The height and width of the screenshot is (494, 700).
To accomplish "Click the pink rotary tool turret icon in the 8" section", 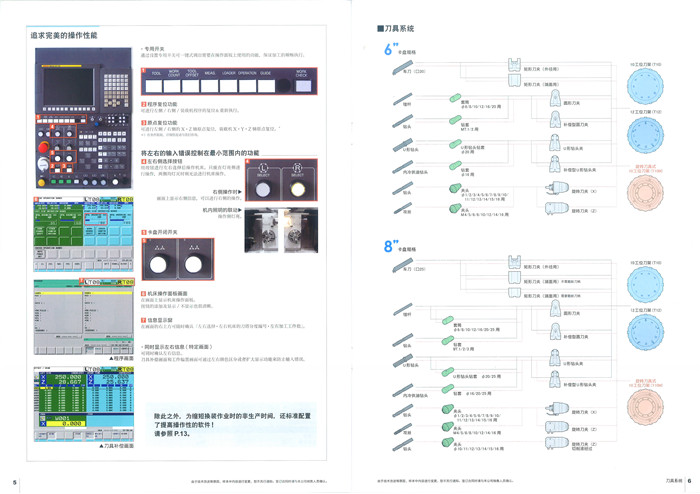I will pyautogui.click(x=645, y=407).
